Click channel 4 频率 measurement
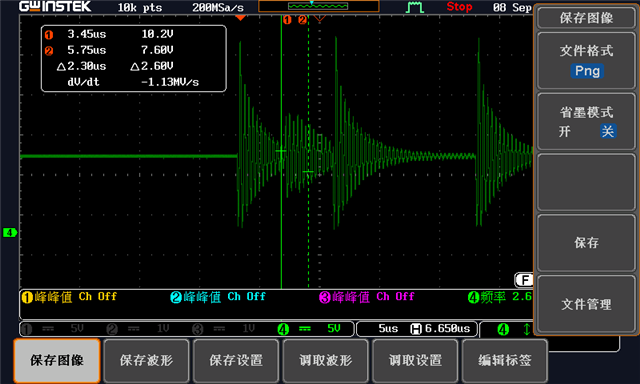This screenshot has width=640, height=384. coord(500,297)
